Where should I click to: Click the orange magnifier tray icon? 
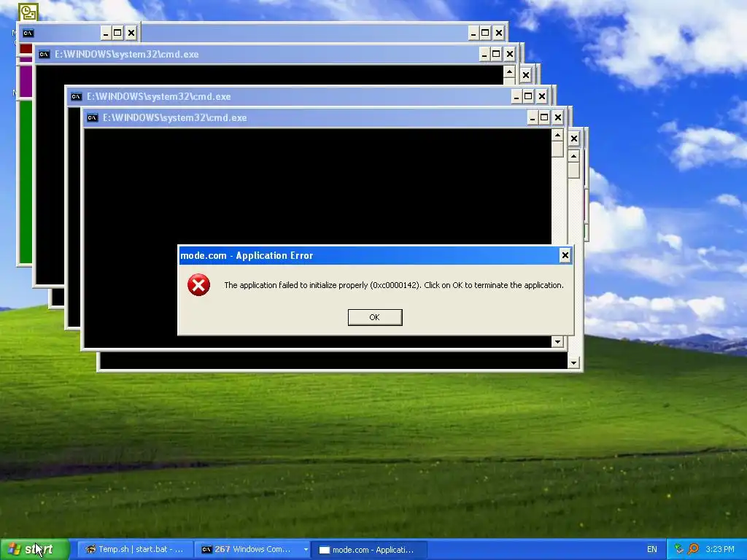(x=693, y=549)
